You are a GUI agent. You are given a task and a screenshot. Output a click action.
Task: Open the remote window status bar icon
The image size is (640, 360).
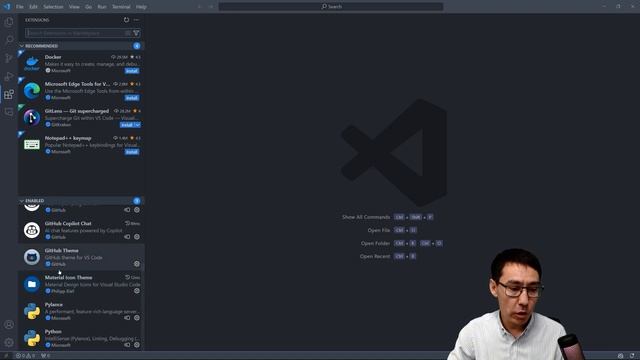pos(6,356)
